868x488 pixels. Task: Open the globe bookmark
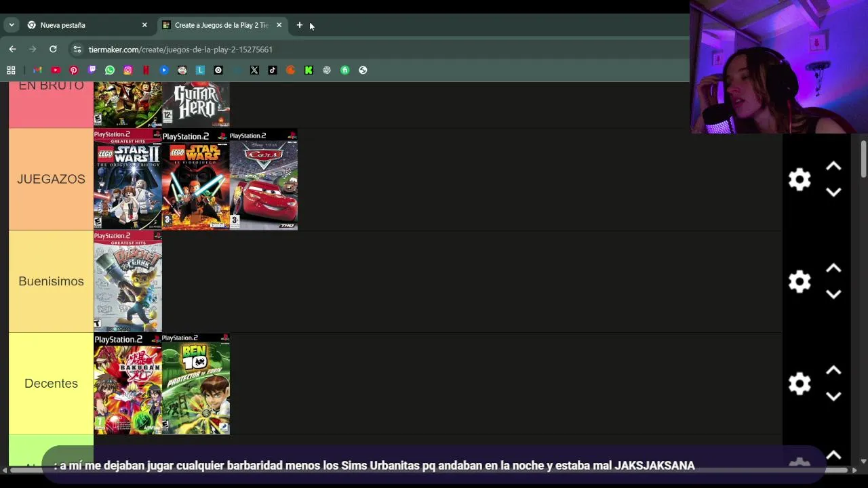[x=363, y=70]
